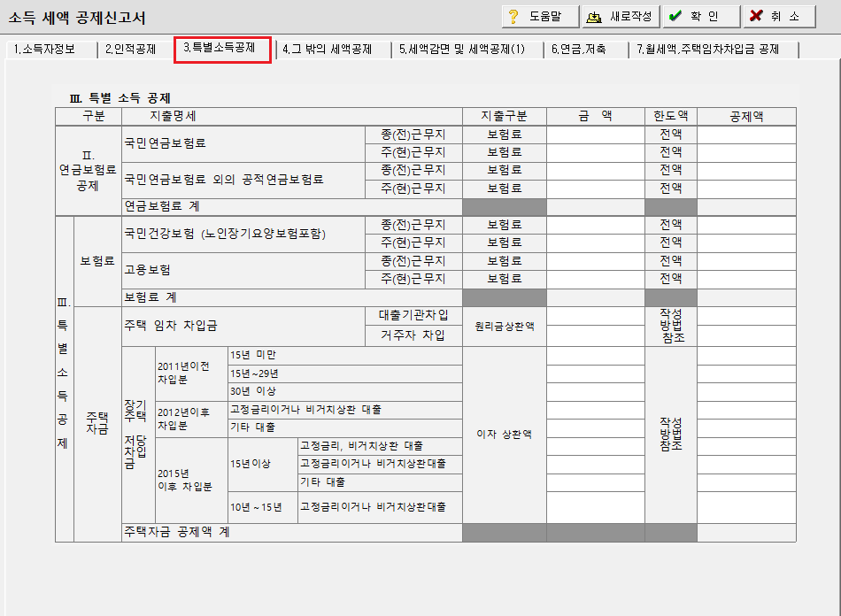Click the 국민연금보험료 외의 공적연금보험료 label
841x616 pixels.
(x=224, y=180)
